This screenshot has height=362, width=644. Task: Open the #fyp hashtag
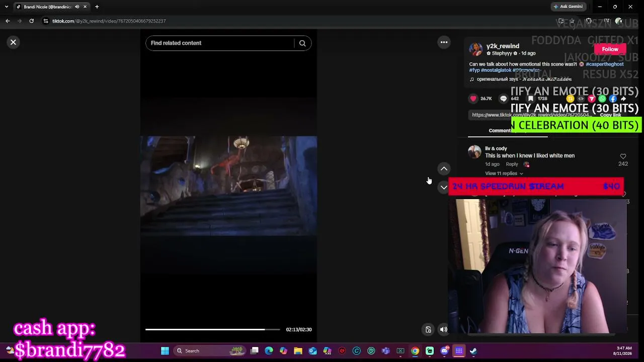click(x=474, y=70)
